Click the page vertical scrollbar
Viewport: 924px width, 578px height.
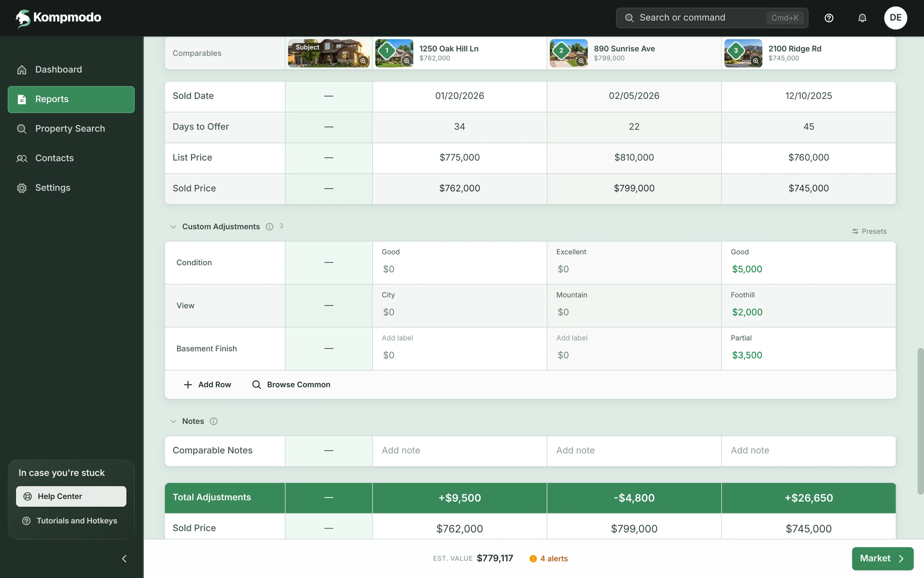pos(920,421)
